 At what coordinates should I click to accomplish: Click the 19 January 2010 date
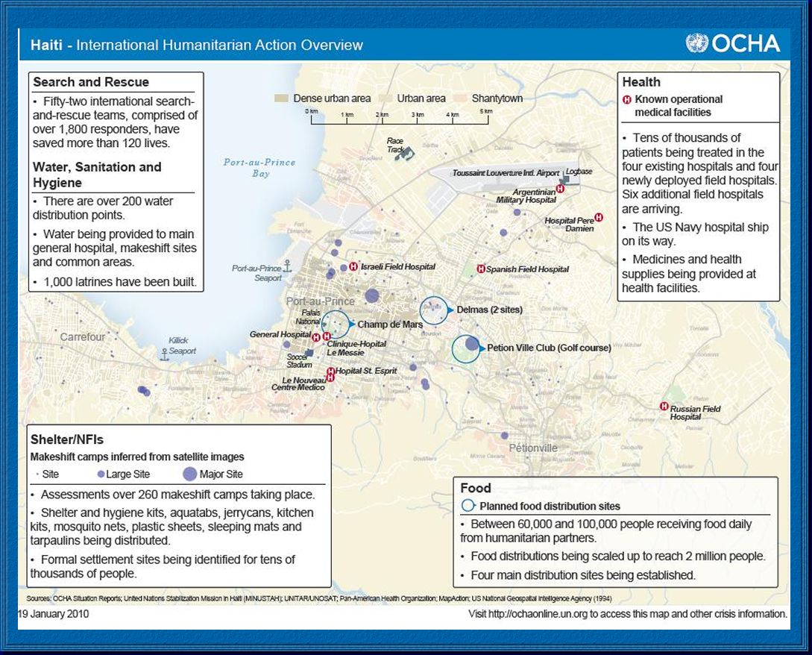(x=54, y=613)
